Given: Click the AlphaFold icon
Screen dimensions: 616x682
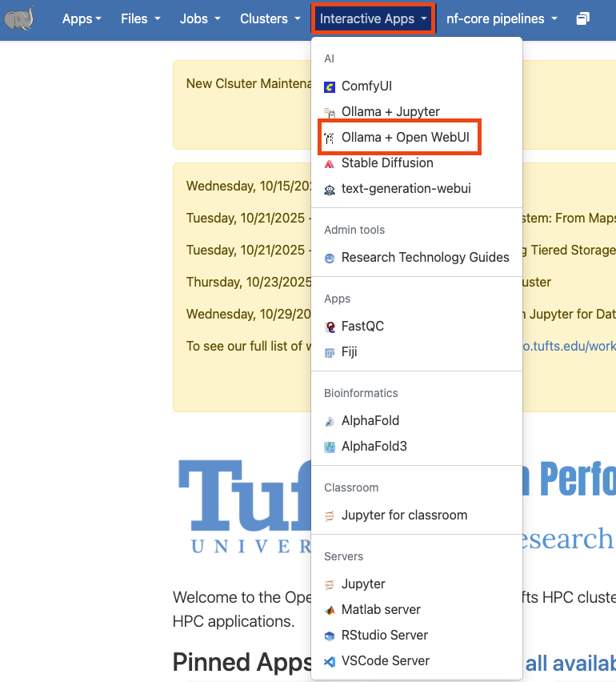Looking at the screenshot, I should [x=330, y=422].
